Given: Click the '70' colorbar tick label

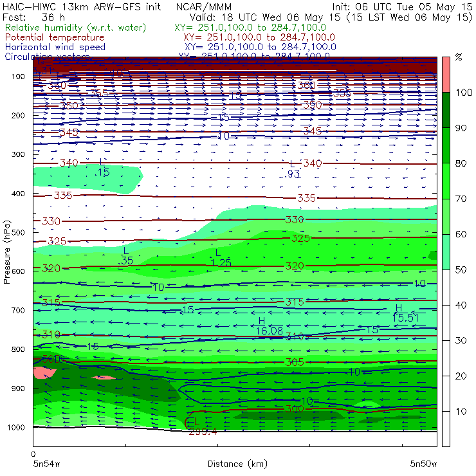Looking at the screenshot, I should pos(461,199).
